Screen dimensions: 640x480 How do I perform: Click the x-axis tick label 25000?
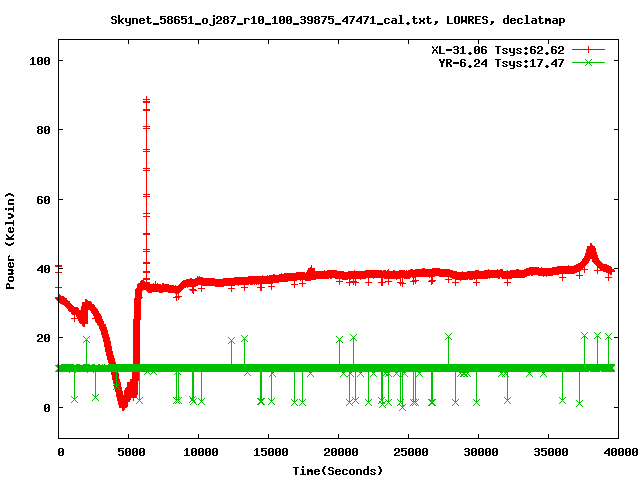(411, 452)
